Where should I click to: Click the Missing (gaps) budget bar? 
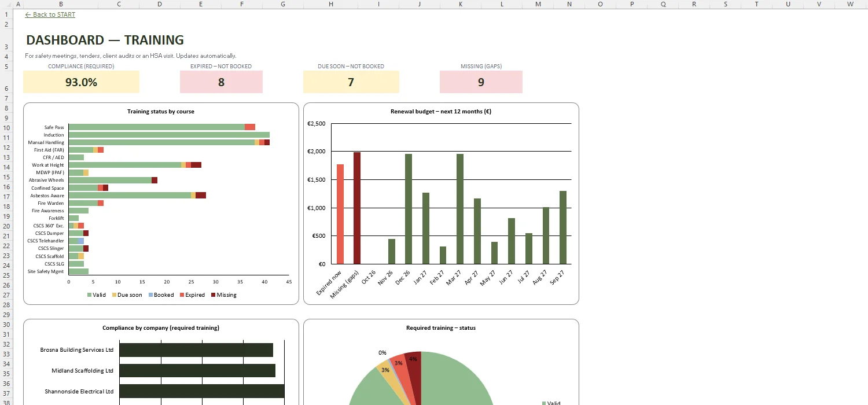pyautogui.click(x=357, y=208)
